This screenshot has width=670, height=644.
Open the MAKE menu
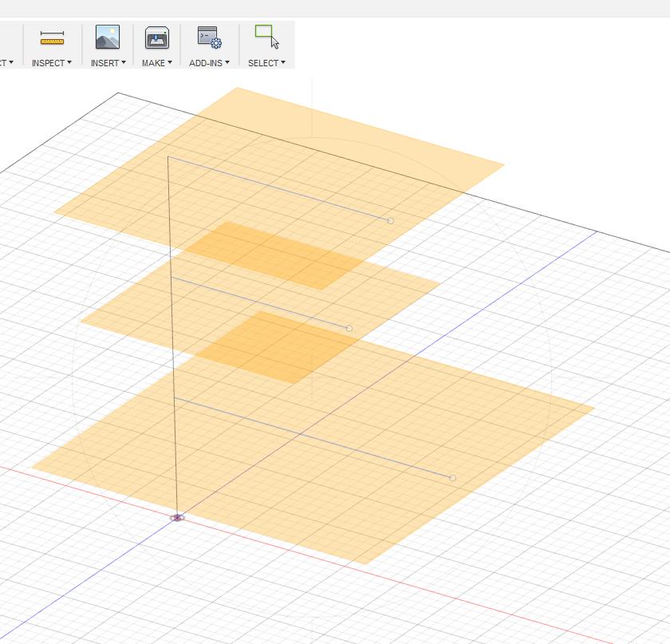pyautogui.click(x=156, y=64)
